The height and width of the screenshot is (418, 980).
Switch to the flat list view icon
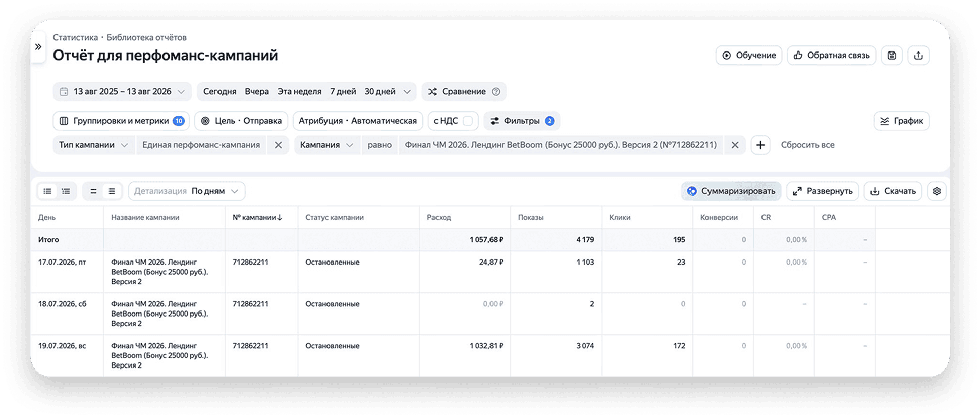[47, 191]
